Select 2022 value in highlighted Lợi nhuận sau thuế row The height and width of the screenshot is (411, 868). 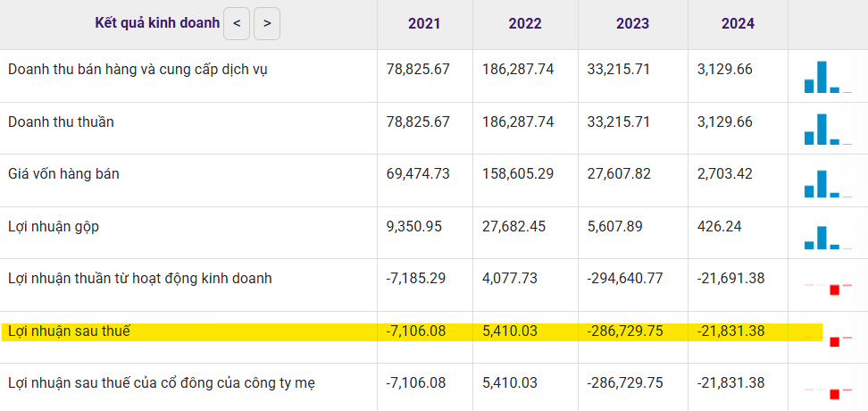click(509, 331)
